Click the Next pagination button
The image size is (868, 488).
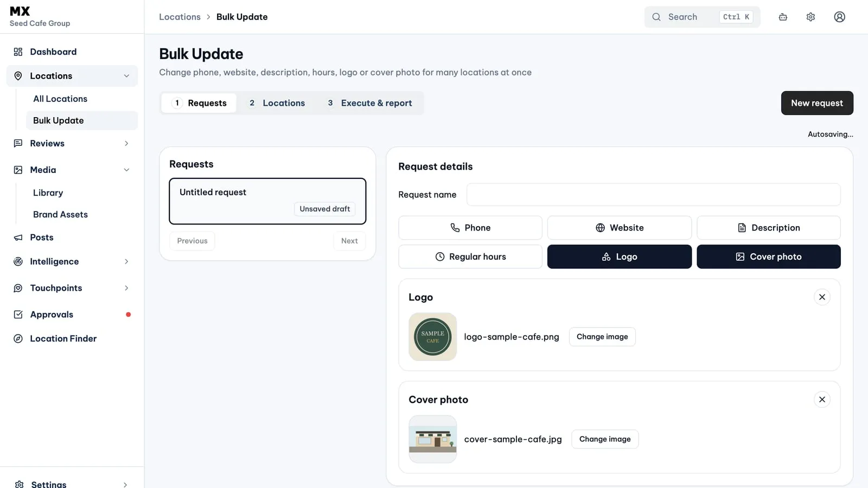(x=349, y=241)
